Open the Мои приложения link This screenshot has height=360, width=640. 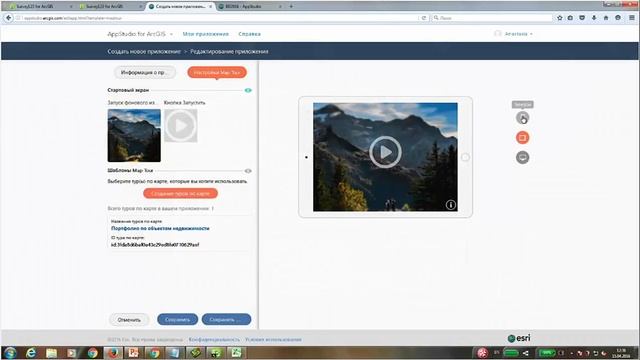click(x=206, y=34)
